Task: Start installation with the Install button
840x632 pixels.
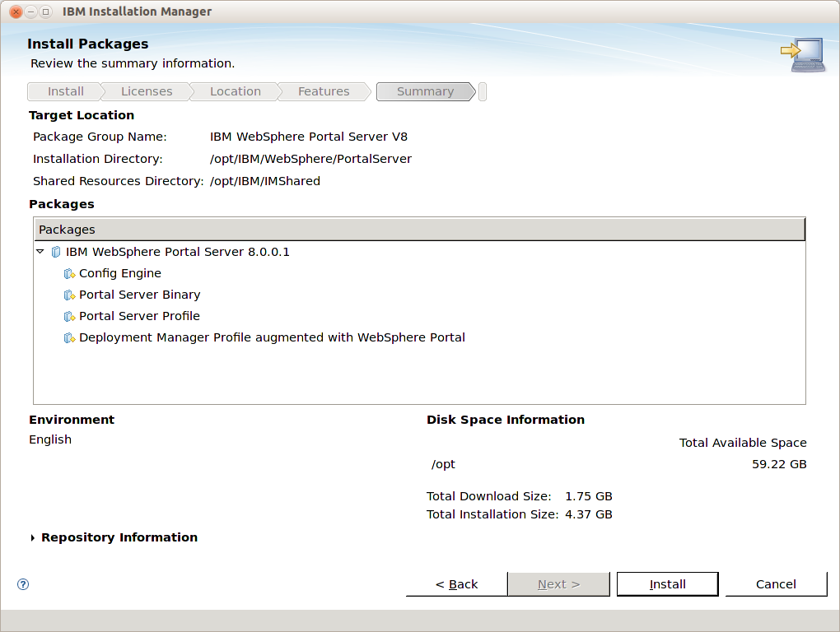Action: click(x=668, y=584)
